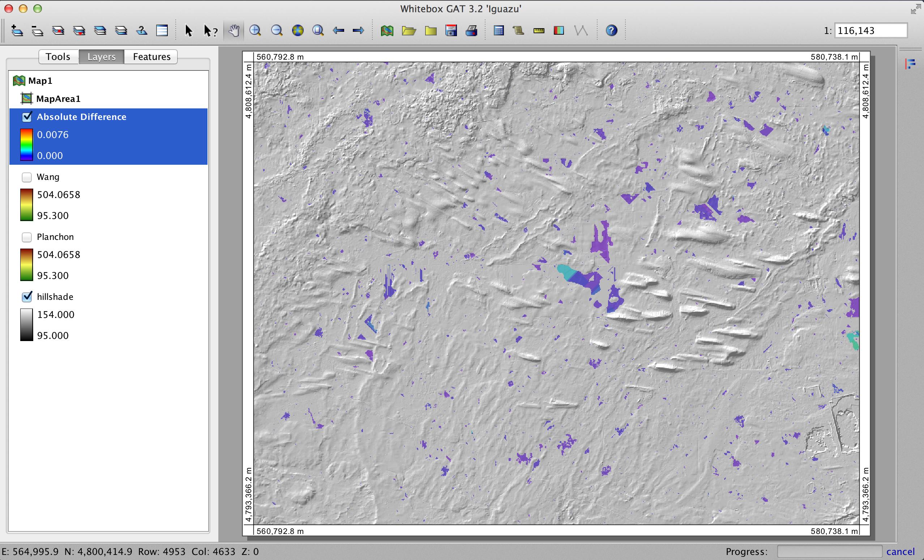The height and width of the screenshot is (560, 924).
Task: Toggle visibility of Planchon layer
Action: (26, 236)
